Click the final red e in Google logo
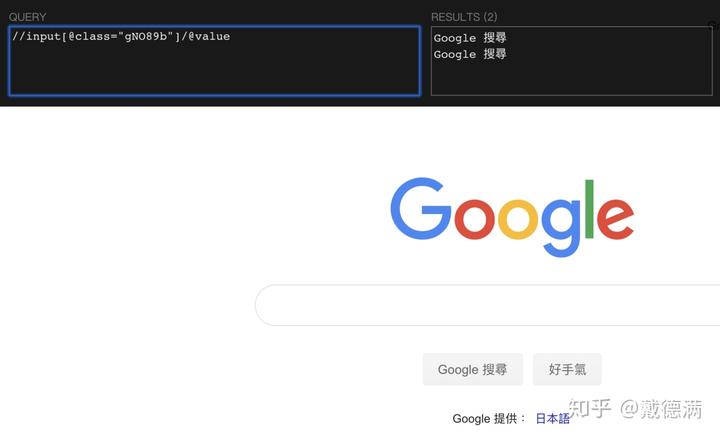 click(x=615, y=219)
